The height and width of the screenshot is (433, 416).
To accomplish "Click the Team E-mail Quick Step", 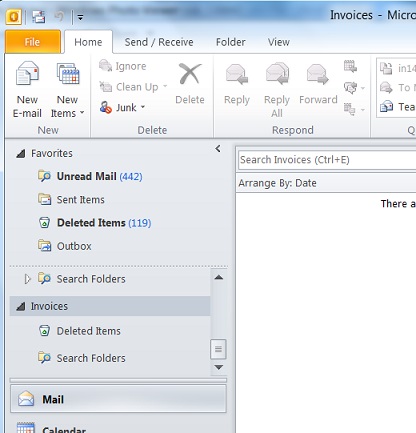I will coord(397,107).
